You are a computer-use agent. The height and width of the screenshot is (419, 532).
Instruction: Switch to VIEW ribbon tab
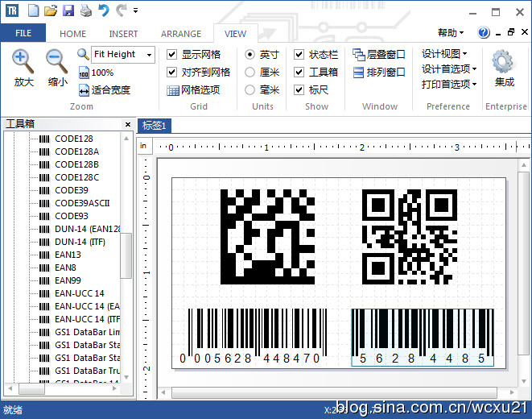point(235,34)
